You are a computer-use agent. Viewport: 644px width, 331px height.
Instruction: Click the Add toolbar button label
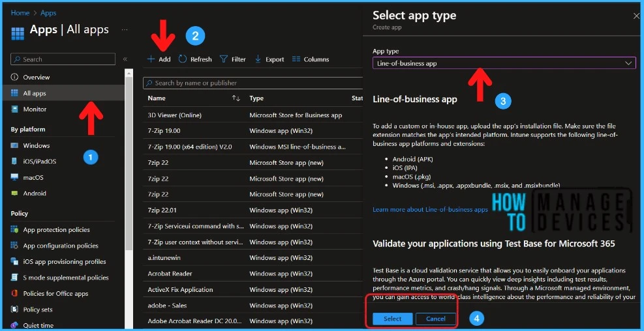[164, 59]
